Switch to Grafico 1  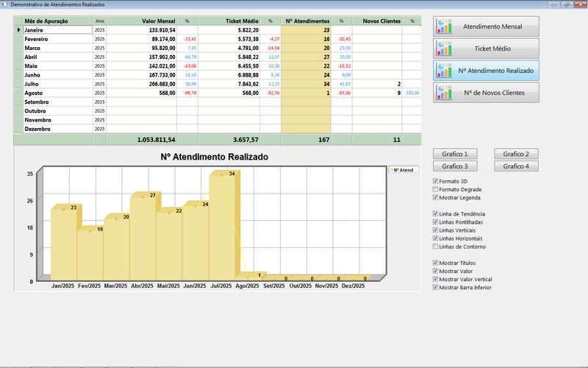click(455, 154)
